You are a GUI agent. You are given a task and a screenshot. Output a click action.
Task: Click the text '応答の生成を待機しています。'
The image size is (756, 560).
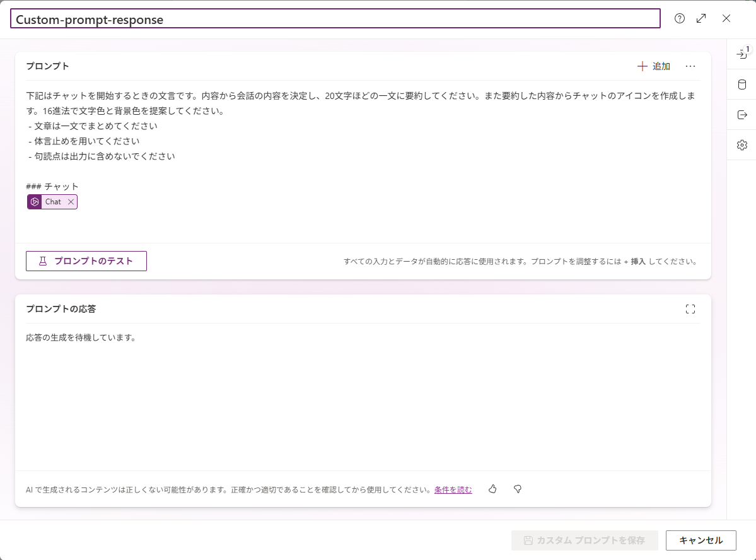83,337
